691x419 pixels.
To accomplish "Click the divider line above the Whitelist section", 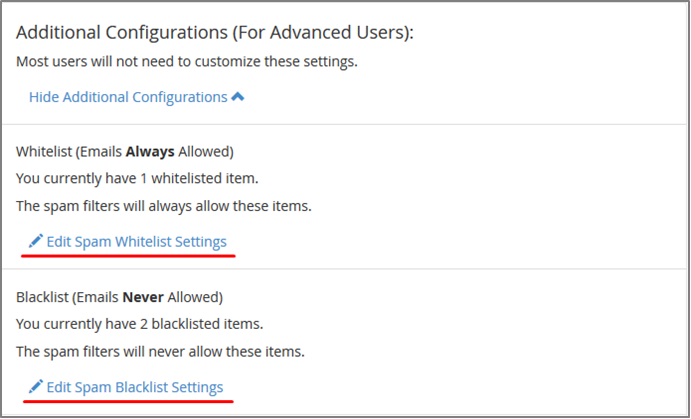I will click(346, 124).
